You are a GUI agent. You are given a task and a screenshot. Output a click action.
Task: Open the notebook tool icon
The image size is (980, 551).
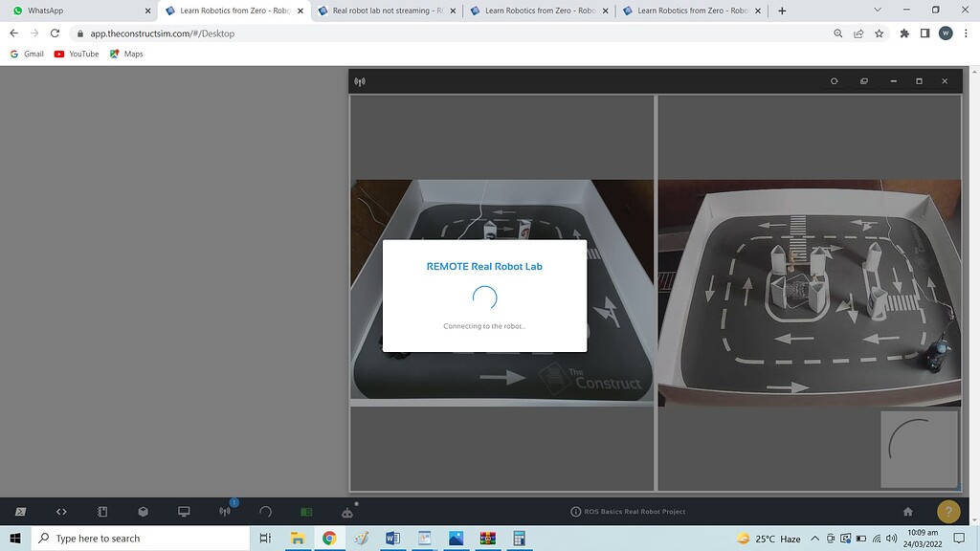tap(102, 512)
